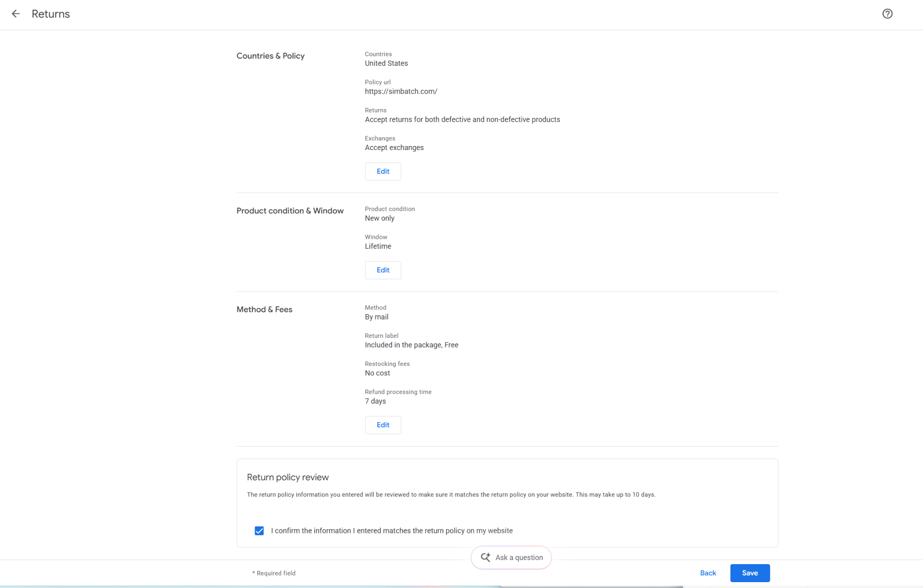Click Included in the package, Free text

click(411, 345)
